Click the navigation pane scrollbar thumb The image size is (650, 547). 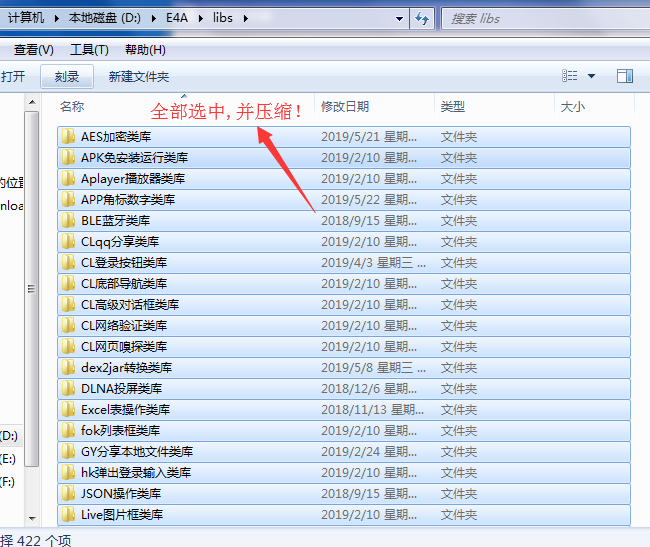[x=32, y=289]
